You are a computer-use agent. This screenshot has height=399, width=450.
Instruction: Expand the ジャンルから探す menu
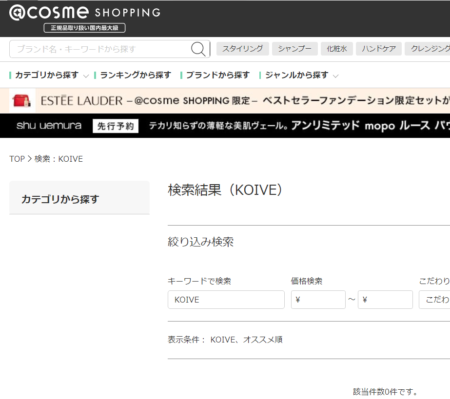point(299,75)
